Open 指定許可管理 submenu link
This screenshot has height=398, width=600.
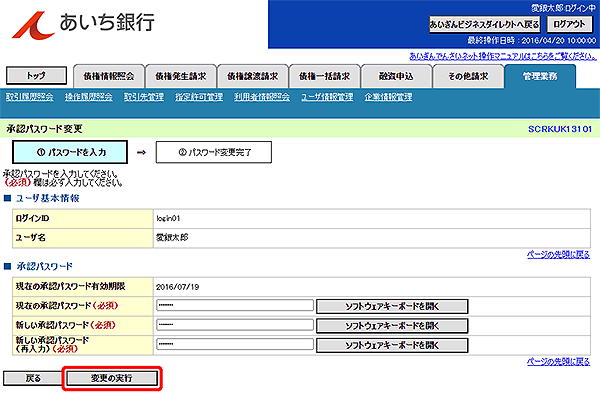coord(199,97)
